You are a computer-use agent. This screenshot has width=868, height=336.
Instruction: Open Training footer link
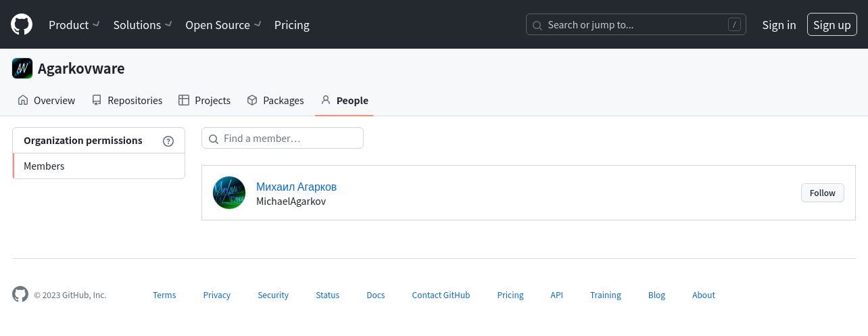(606, 295)
